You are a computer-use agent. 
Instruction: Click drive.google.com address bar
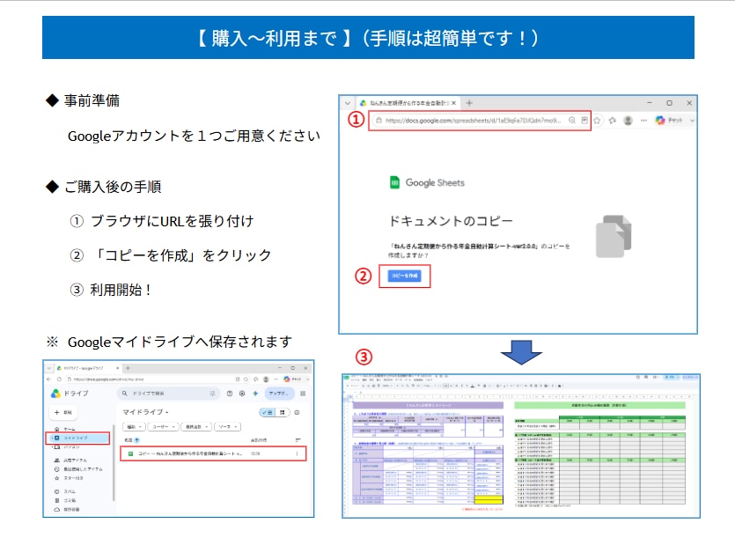click(150, 379)
